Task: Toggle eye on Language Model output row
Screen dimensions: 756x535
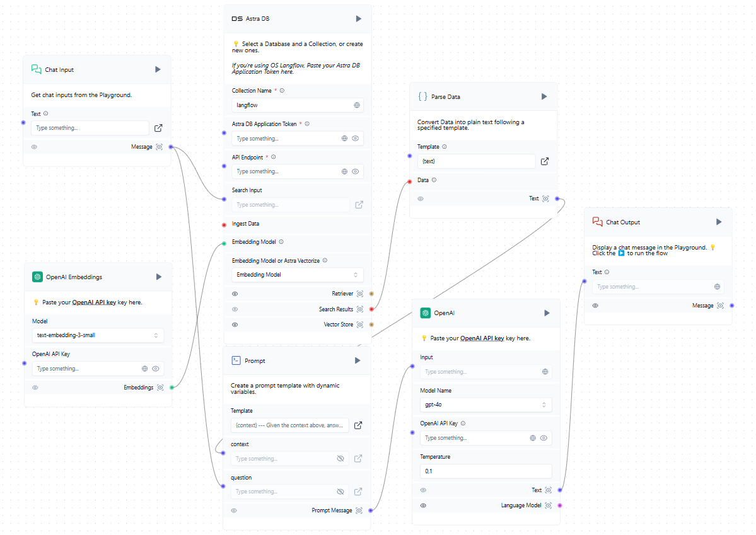Action: 423,505
